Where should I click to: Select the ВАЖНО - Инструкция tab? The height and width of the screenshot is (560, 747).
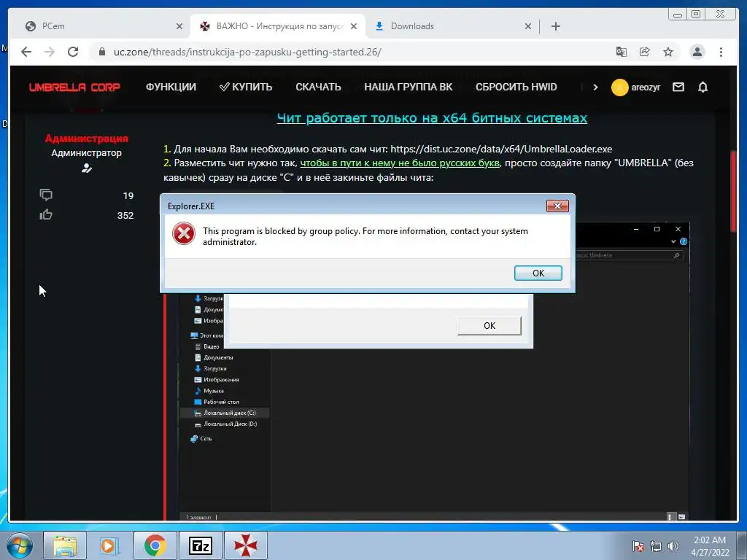[x=278, y=26]
